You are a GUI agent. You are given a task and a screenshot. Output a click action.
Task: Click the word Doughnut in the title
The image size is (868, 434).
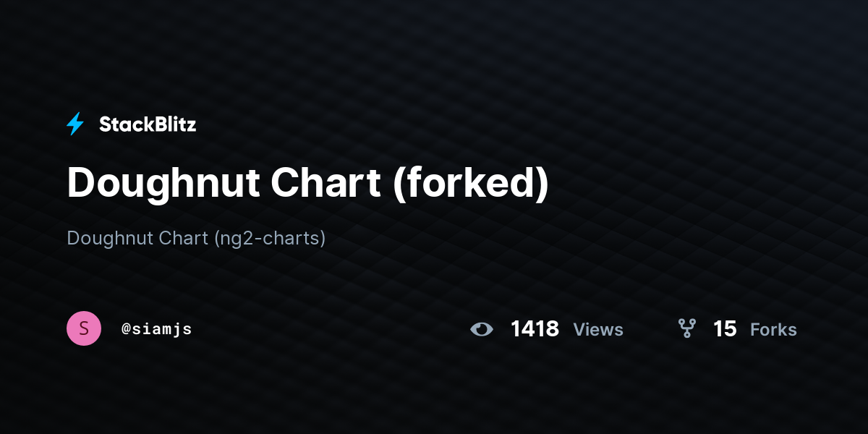click(163, 183)
